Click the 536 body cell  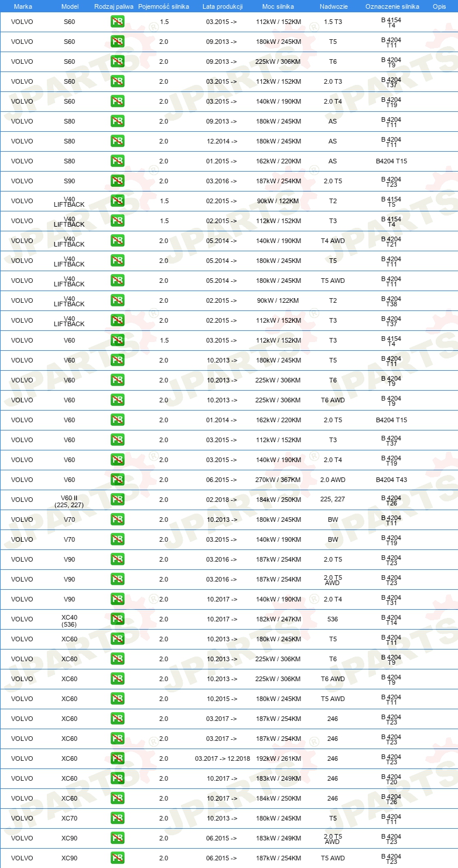point(333,620)
